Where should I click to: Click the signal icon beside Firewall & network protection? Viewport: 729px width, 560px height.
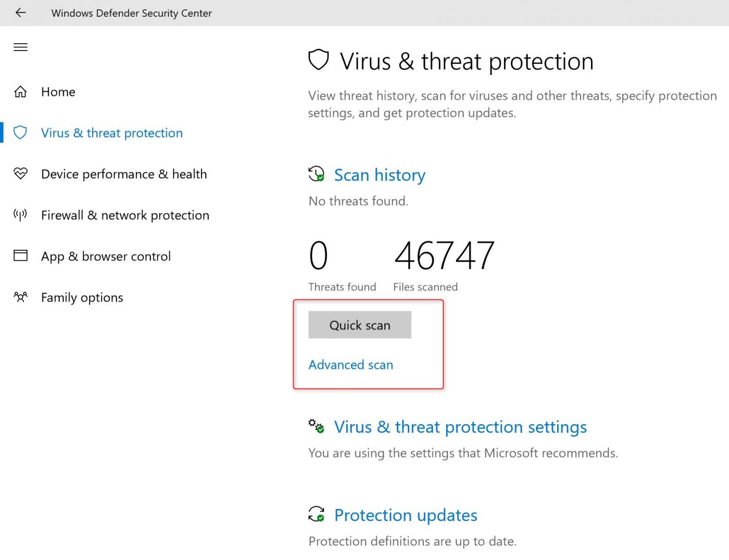tap(21, 214)
